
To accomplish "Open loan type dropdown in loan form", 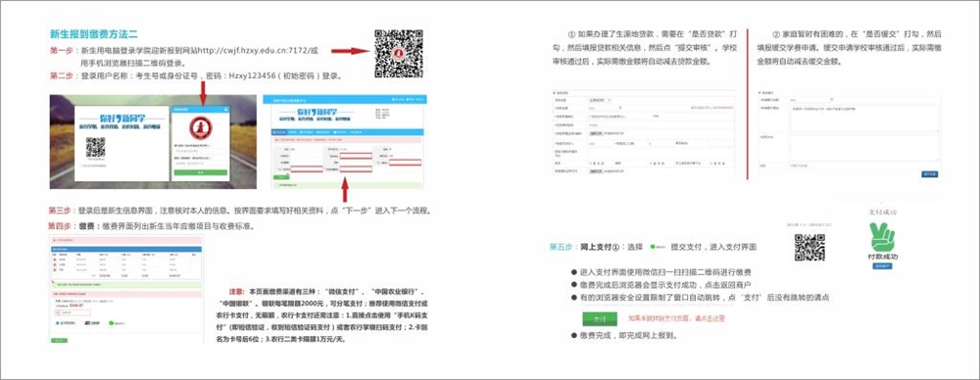I will click(600, 100).
